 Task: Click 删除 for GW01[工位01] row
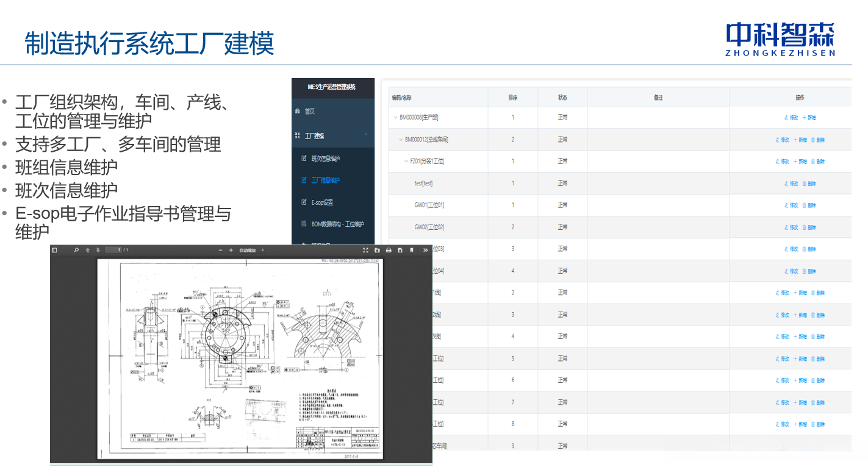tap(809, 205)
